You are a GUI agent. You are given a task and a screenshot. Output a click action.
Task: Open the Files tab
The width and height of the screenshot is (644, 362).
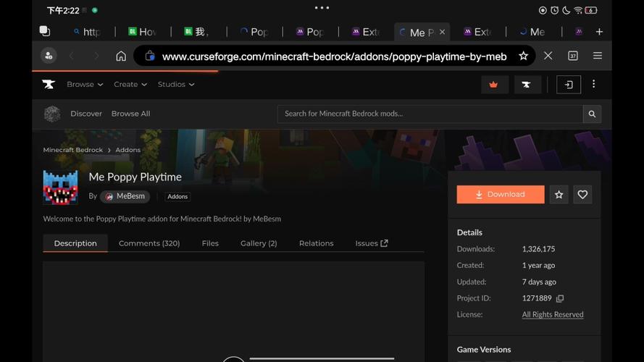click(210, 243)
